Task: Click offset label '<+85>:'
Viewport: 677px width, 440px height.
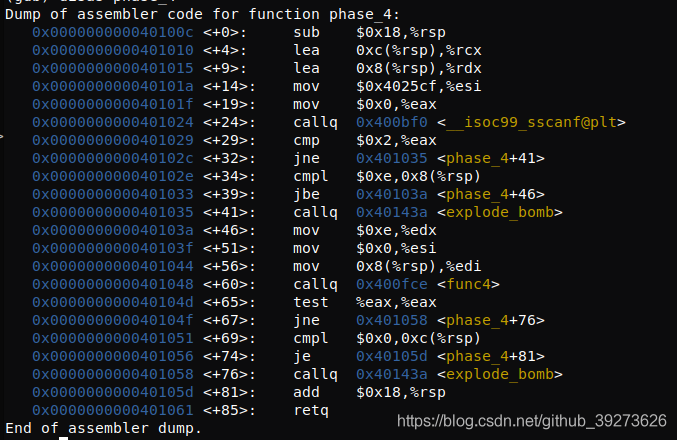Action: pyautogui.click(x=229, y=410)
